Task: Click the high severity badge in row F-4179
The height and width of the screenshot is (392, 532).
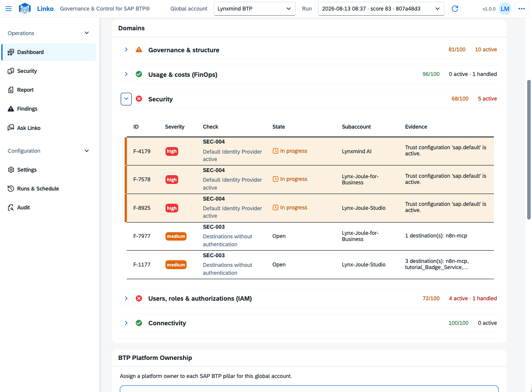Action: [x=172, y=151]
